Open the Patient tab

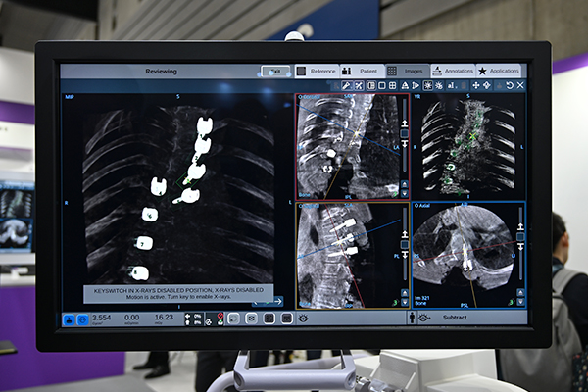coord(362,71)
